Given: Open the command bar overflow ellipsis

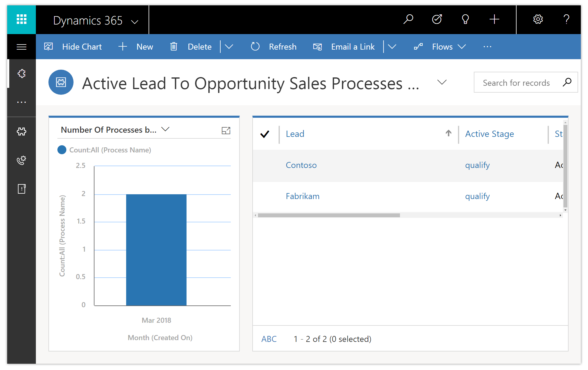Looking at the screenshot, I should (x=487, y=47).
